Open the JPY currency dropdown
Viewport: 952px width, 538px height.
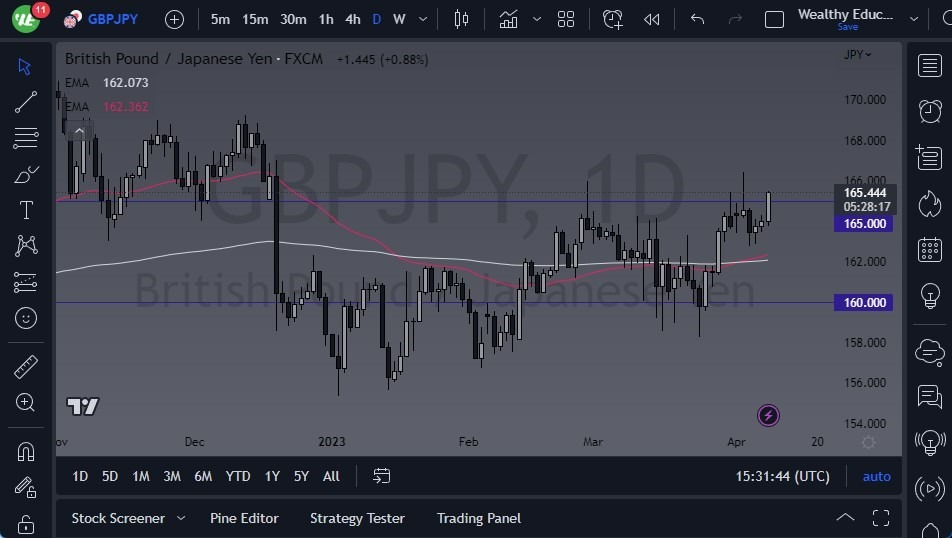tap(857, 55)
